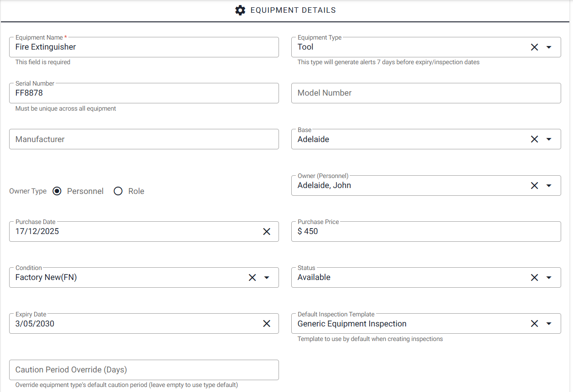Viewport: 573px width, 392px height.
Task: Click the Caution Period Override field
Action: point(144,370)
